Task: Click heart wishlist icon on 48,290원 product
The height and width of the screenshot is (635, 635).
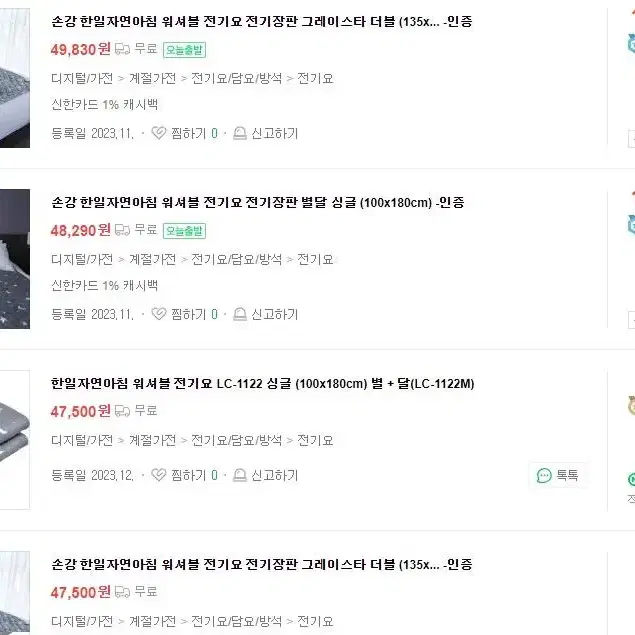Action: coord(159,314)
